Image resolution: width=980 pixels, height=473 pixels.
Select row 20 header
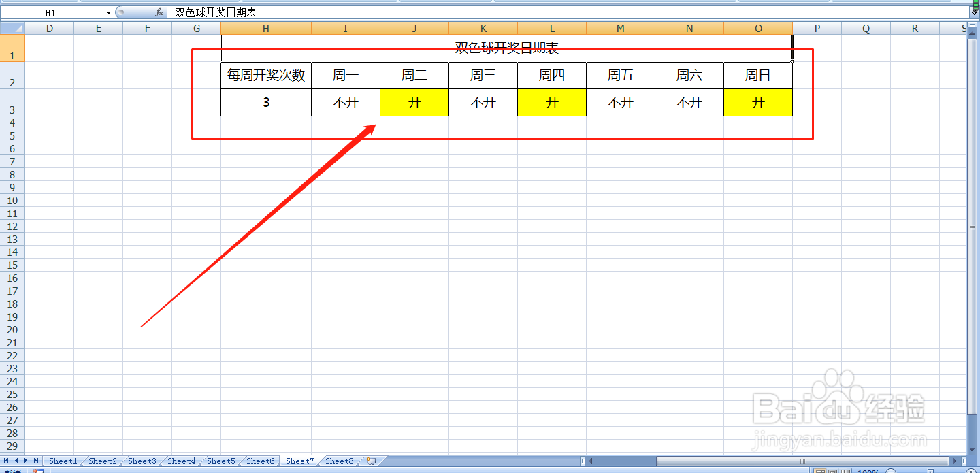tap(12, 329)
